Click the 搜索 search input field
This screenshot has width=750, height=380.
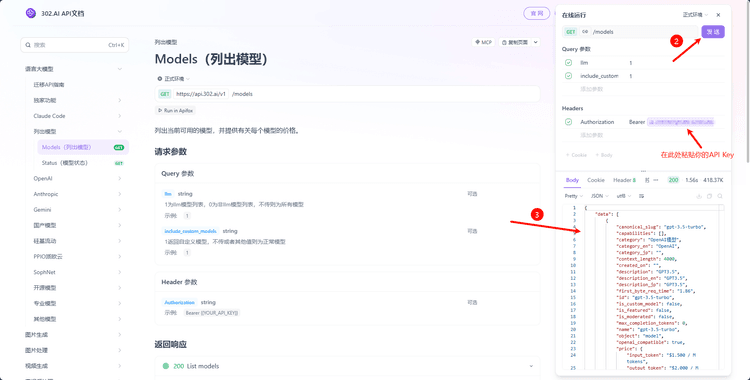pyautogui.click(x=75, y=45)
